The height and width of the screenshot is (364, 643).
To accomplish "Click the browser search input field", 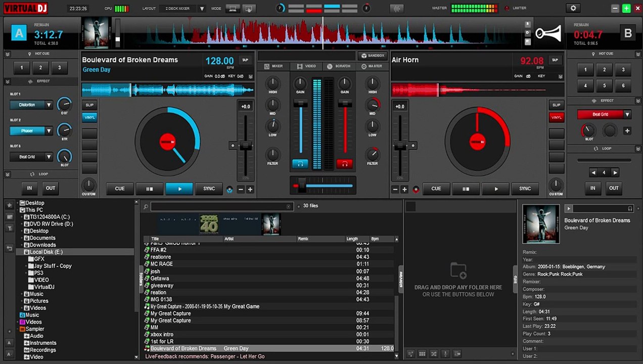I will pos(222,206).
